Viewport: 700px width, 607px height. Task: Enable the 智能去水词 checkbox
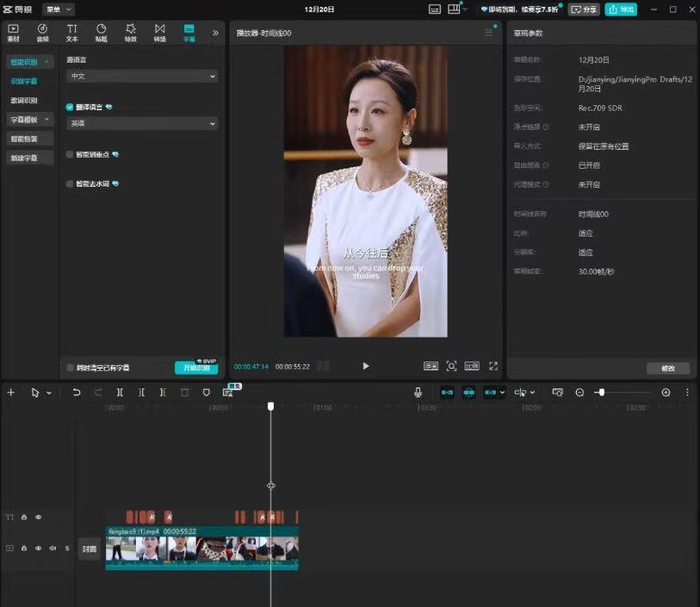70,184
